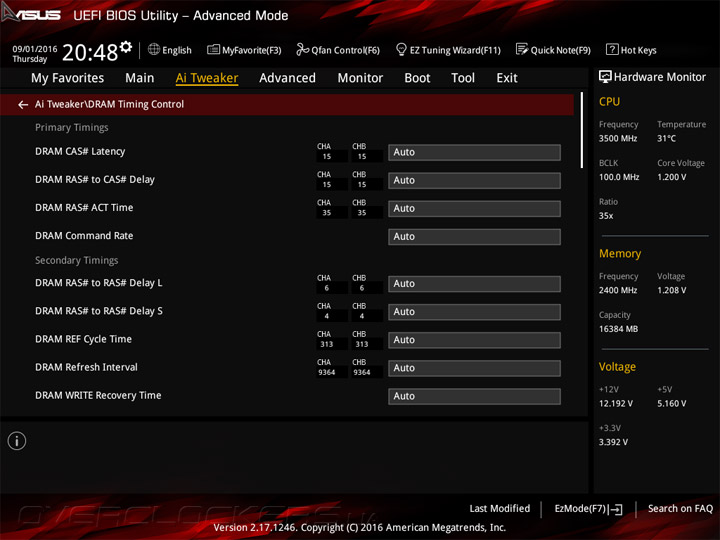
Task: Click the CPU frequency 3500 MHz value
Action: coord(618,138)
